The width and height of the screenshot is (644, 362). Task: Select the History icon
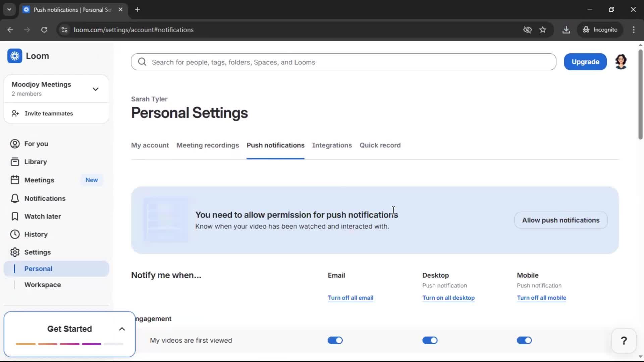click(x=14, y=234)
